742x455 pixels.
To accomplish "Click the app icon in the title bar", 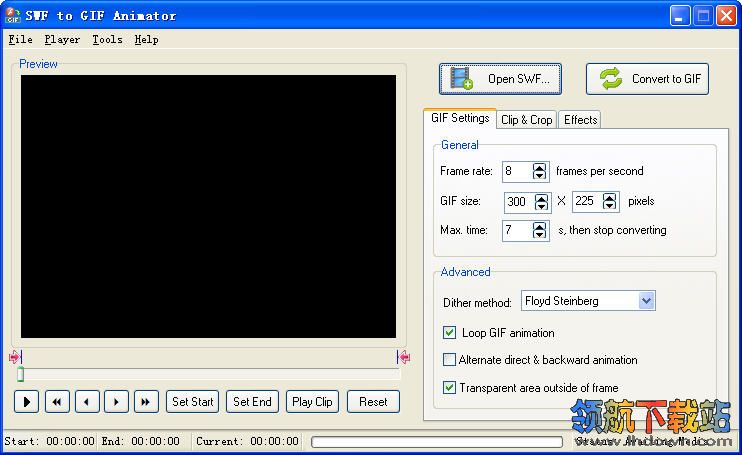I will coord(13,15).
